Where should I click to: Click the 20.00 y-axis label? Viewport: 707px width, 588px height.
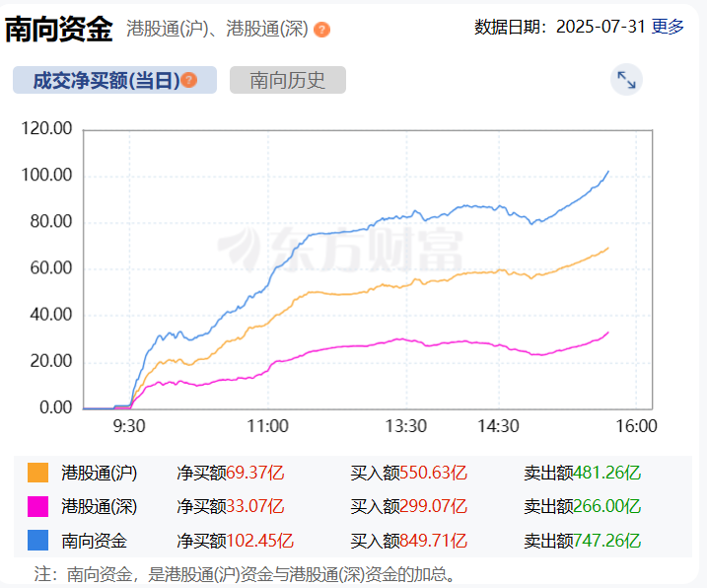click(x=51, y=361)
